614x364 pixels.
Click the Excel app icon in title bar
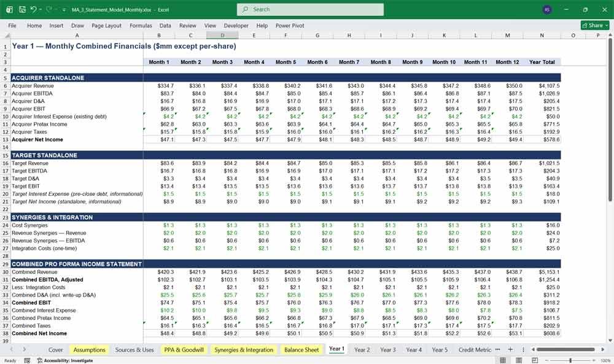[x=9, y=9]
